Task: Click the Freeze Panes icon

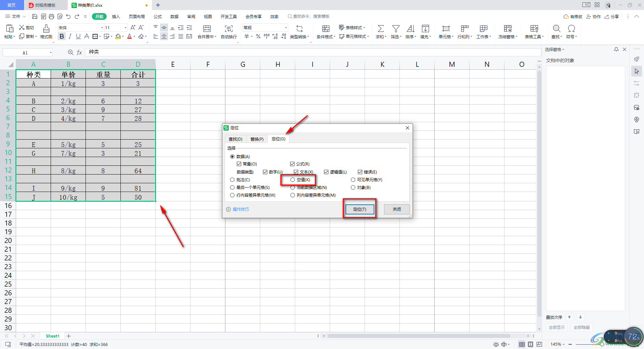Action: pyautogui.click(x=508, y=29)
